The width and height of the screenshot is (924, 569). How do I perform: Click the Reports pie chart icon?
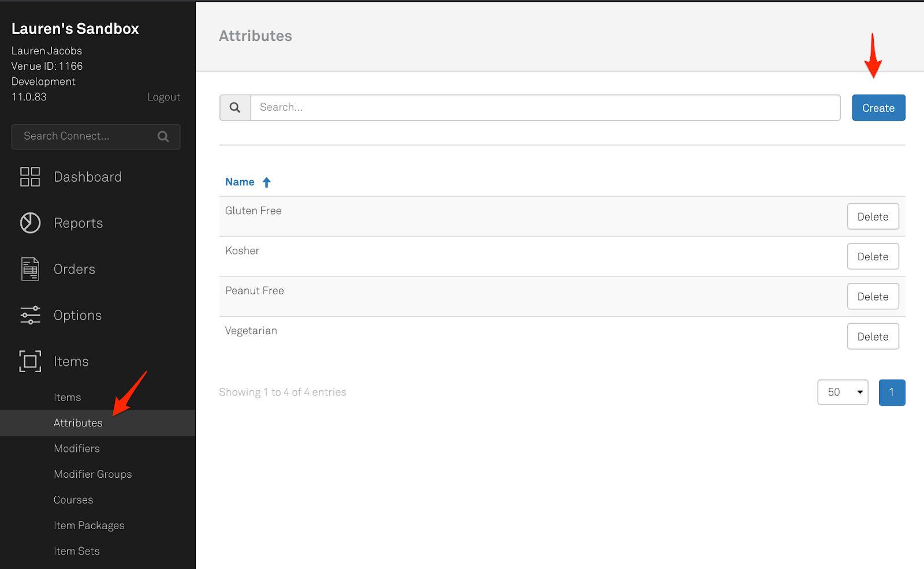coord(30,223)
